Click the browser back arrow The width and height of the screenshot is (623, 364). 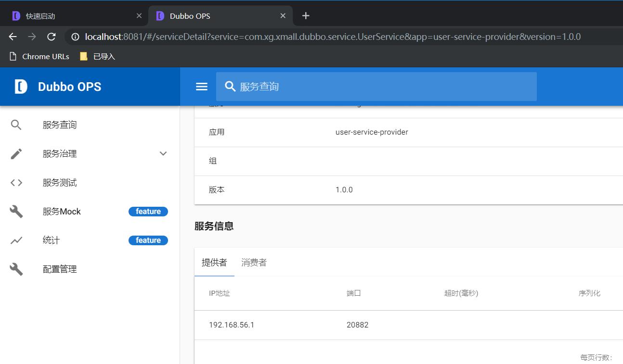(x=13, y=37)
